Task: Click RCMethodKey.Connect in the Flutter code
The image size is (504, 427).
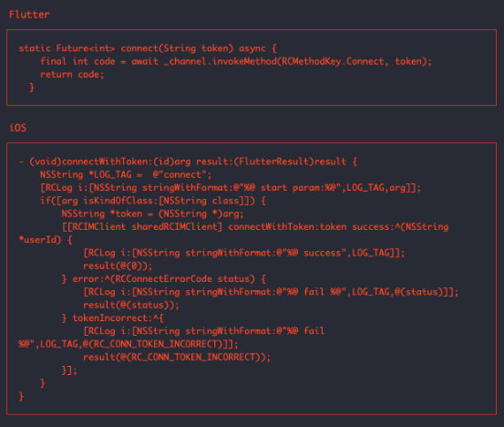Action: click(x=333, y=61)
